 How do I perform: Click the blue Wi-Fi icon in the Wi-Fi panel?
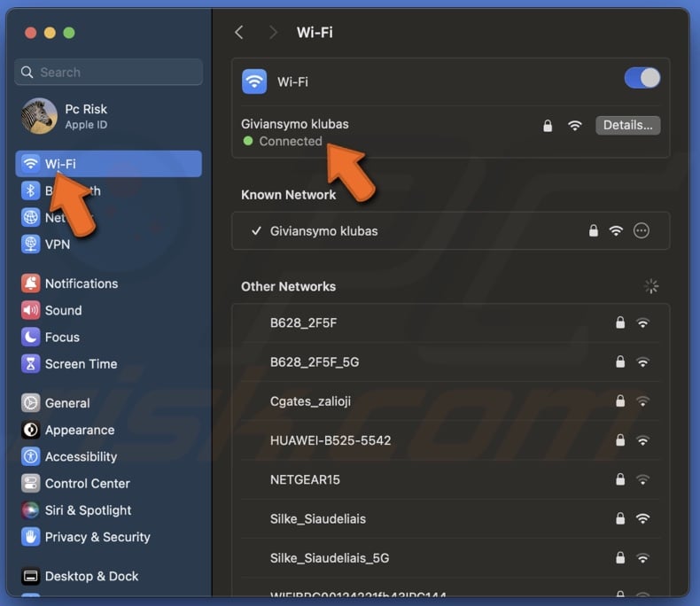click(254, 82)
